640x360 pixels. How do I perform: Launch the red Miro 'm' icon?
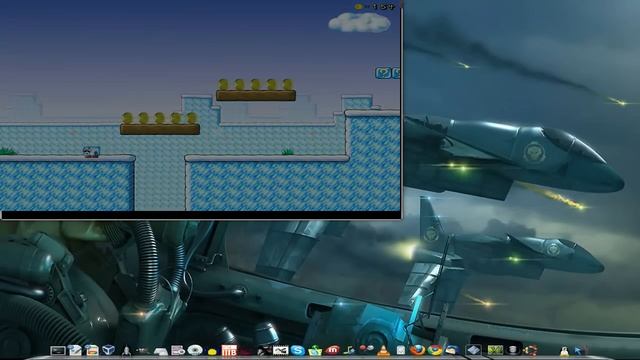[333, 350]
